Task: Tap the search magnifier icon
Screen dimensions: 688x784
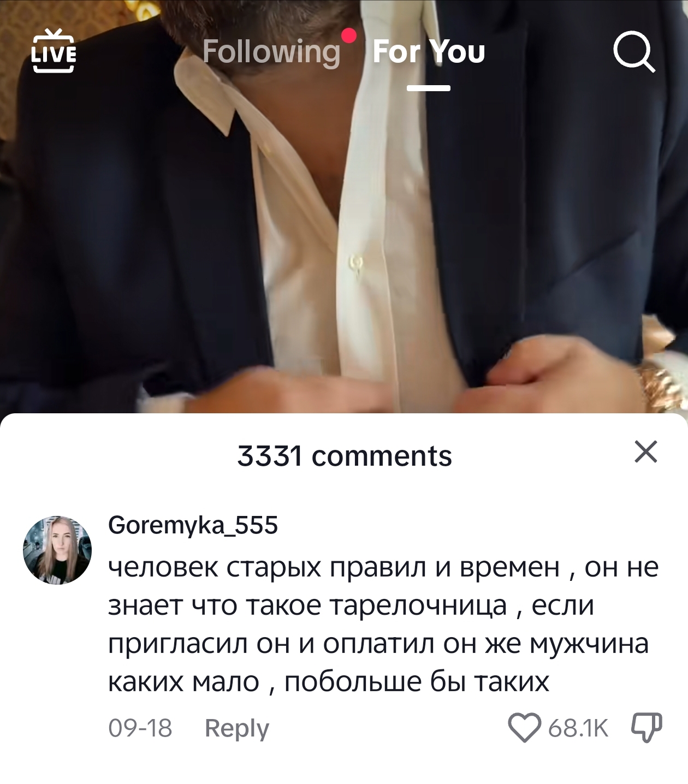Action: [x=633, y=52]
